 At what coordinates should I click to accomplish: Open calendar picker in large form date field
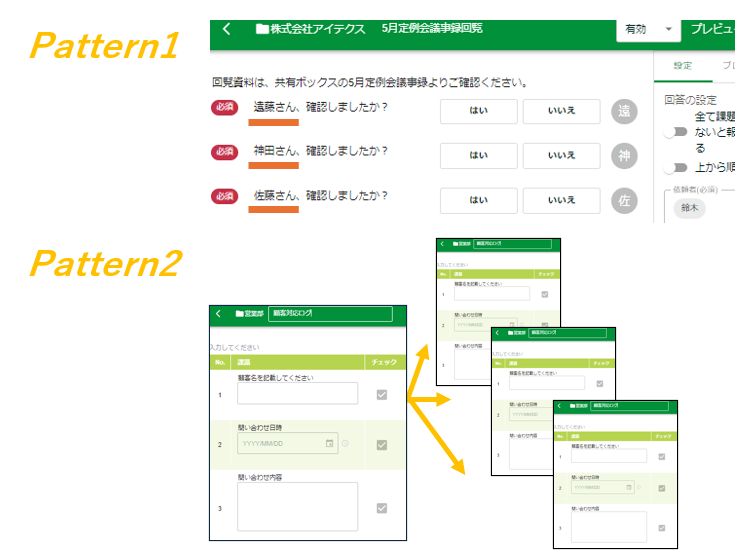[x=329, y=443]
